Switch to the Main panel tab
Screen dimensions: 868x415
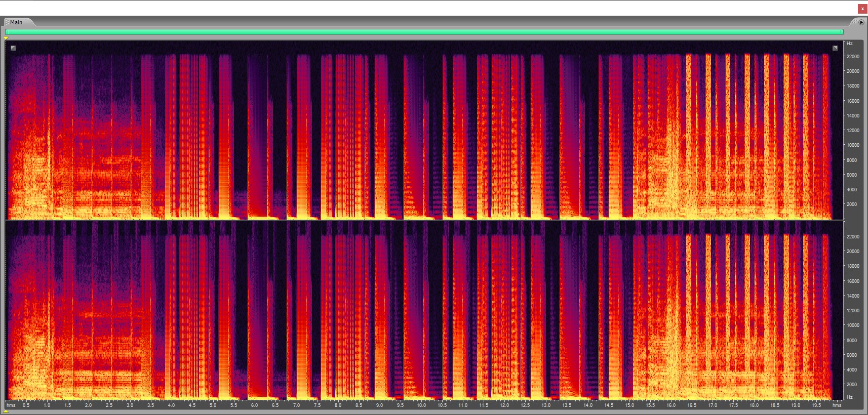click(16, 22)
